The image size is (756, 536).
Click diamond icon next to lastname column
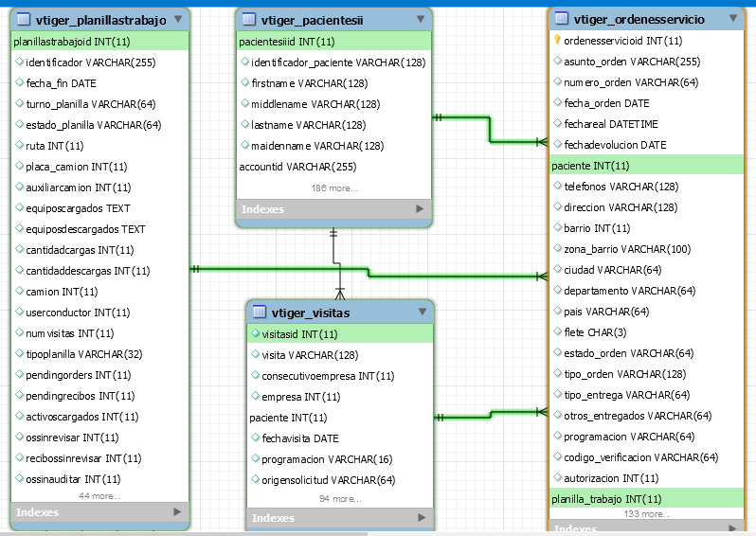[x=245, y=124]
